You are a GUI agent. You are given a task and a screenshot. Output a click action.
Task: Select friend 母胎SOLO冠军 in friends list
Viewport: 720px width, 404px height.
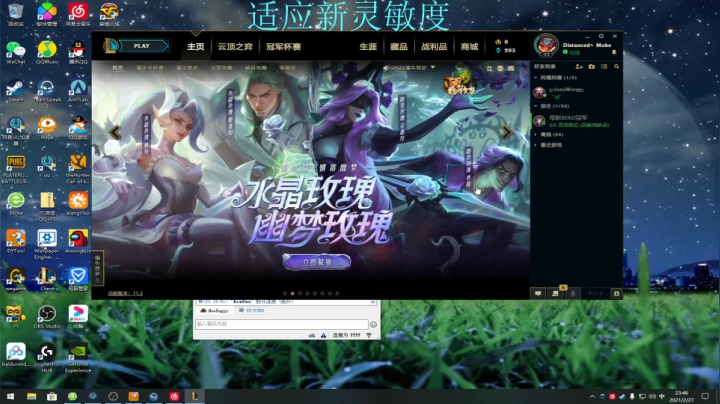pyautogui.click(x=577, y=121)
